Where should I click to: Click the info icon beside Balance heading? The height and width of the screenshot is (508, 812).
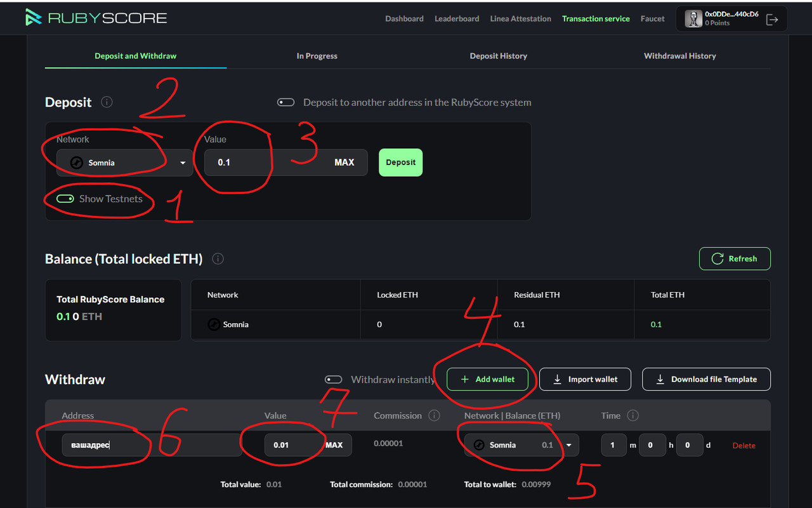[218, 259]
